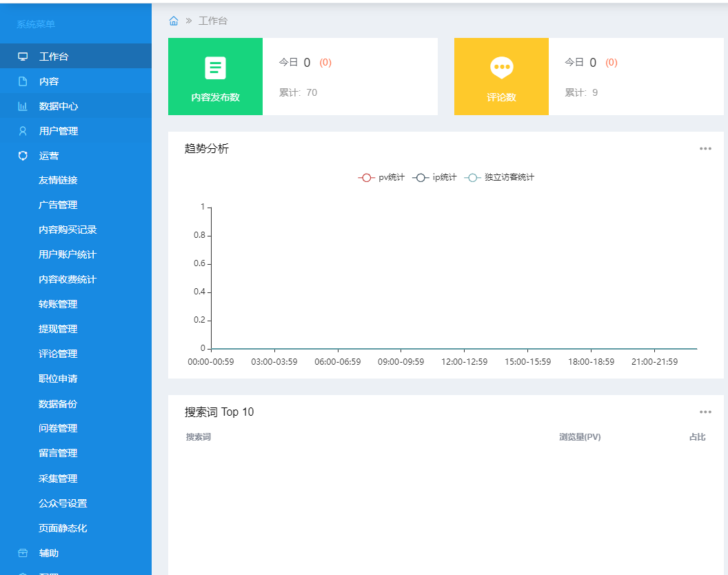Click the document icon beside 内容

pos(23,81)
